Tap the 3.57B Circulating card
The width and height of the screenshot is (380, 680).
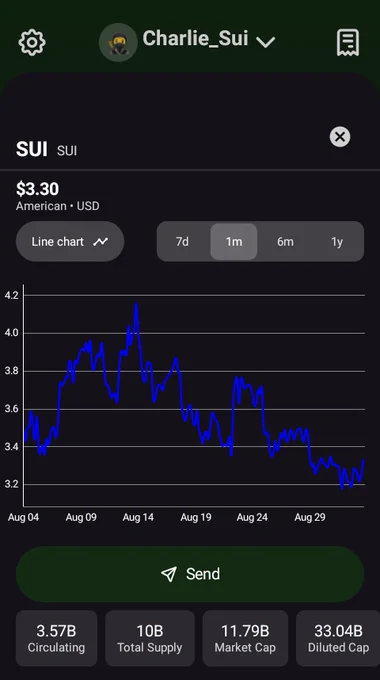click(x=56, y=638)
